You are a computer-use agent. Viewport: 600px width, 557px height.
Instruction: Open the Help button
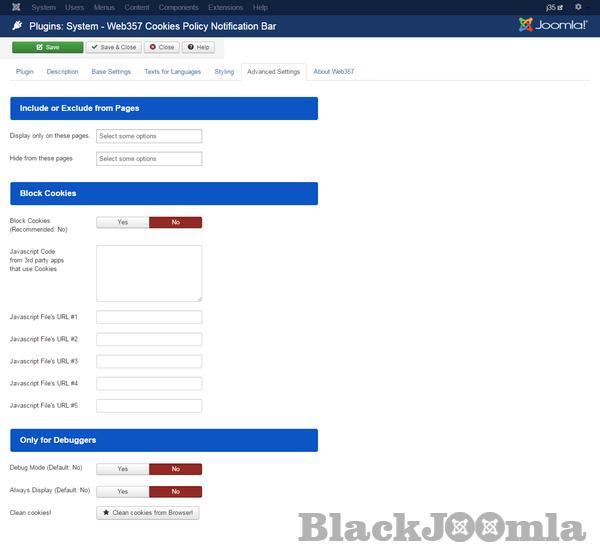click(198, 47)
